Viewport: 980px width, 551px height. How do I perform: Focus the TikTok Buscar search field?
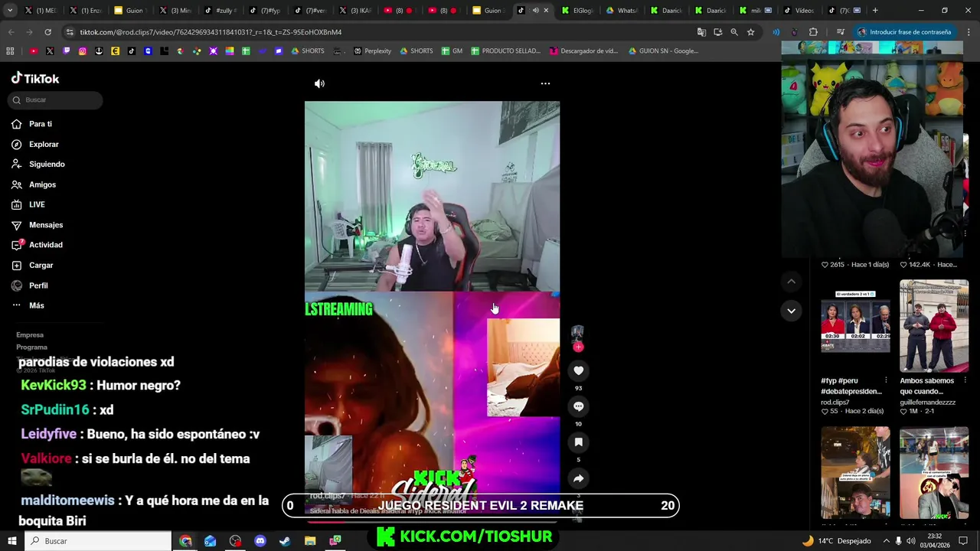[x=57, y=99]
